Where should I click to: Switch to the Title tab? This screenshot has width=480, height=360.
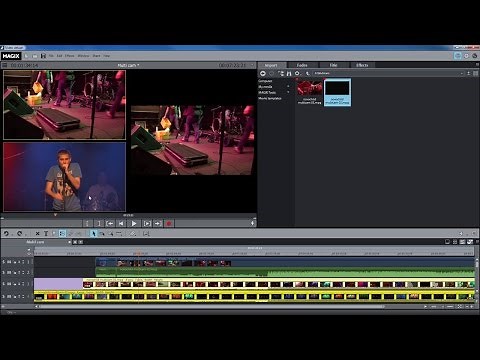coord(333,65)
